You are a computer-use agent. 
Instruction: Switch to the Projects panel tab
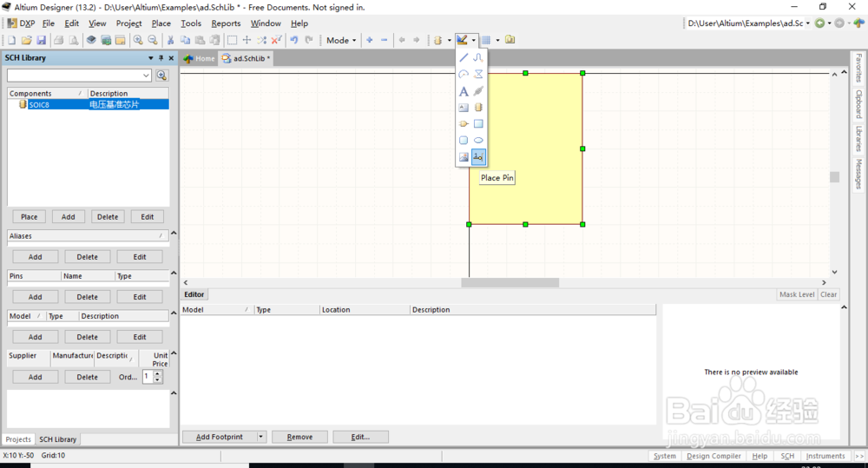pyautogui.click(x=18, y=439)
